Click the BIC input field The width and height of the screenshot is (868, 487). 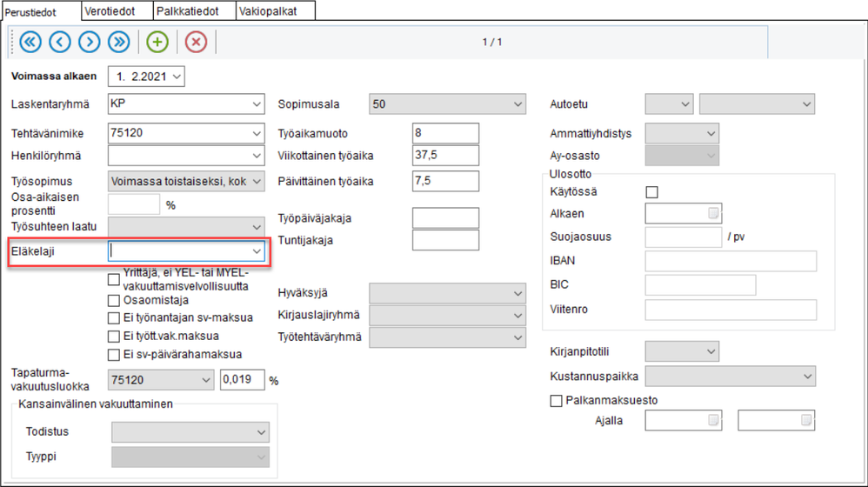click(700, 284)
